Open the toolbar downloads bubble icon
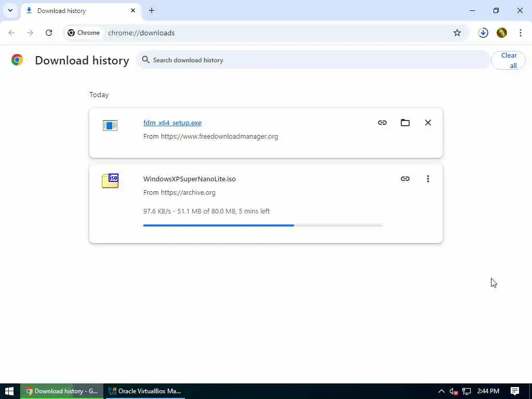Viewport: 532px width, 399px height. tap(483, 33)
